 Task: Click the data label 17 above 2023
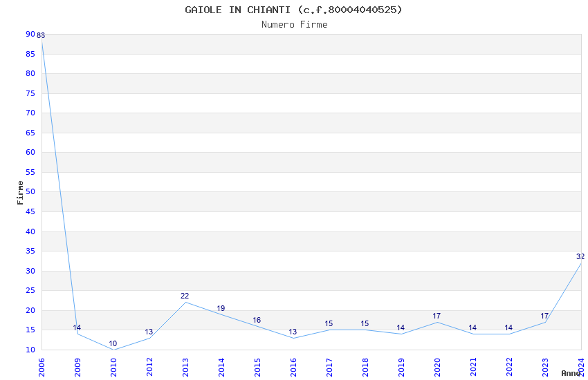point(544,316)
